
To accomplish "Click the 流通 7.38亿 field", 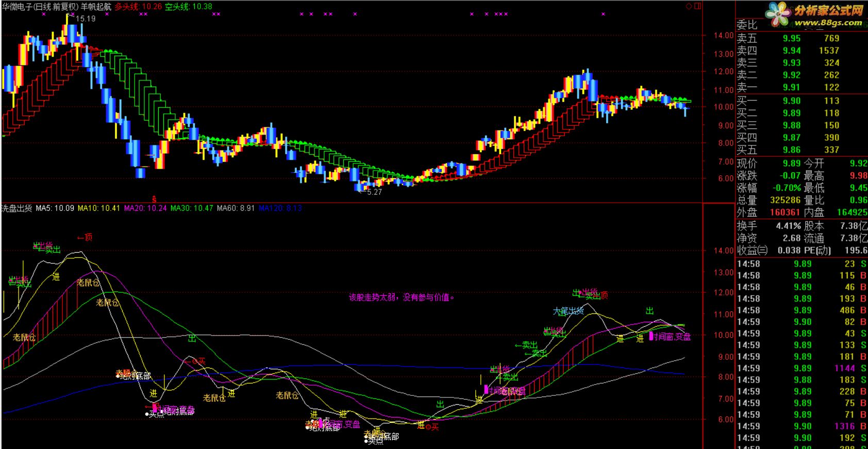I will click(836, 238).
